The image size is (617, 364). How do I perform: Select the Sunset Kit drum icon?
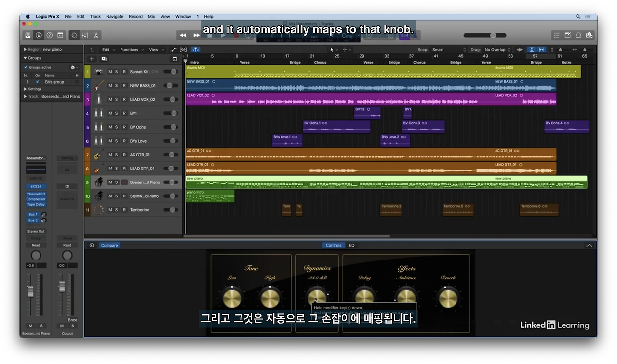99,72
